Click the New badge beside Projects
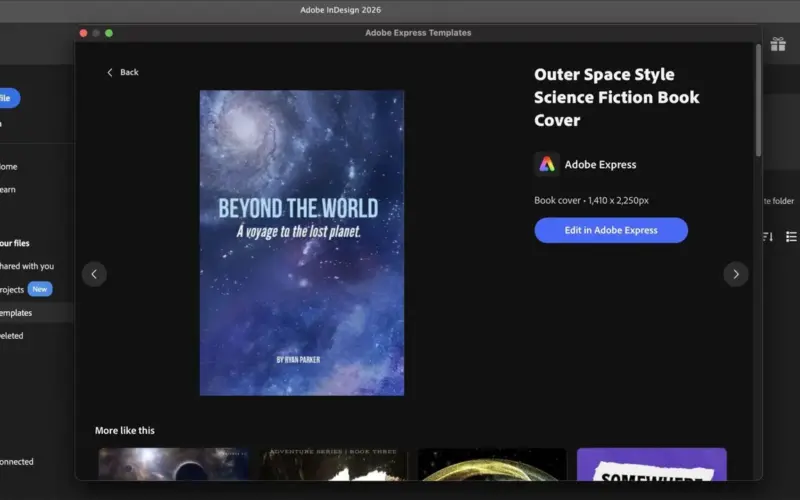Image resolution: width=800 pixels, height=500 pixels. (40, 289)
